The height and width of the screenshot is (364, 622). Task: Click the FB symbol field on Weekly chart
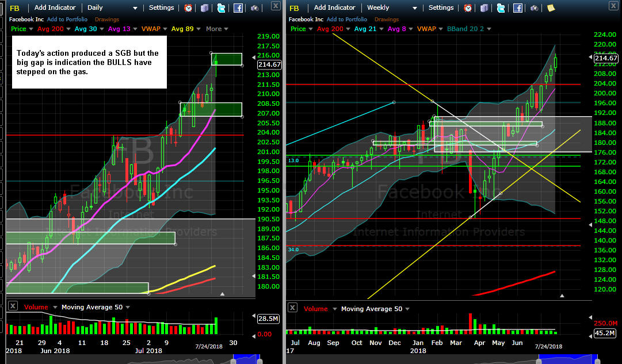click(295, 8)
